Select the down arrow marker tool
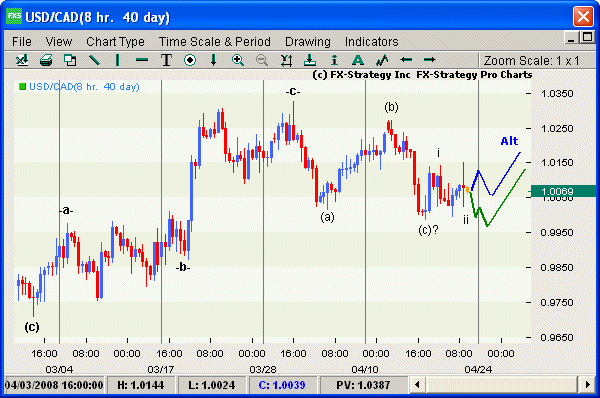 [x=214, y=60]
